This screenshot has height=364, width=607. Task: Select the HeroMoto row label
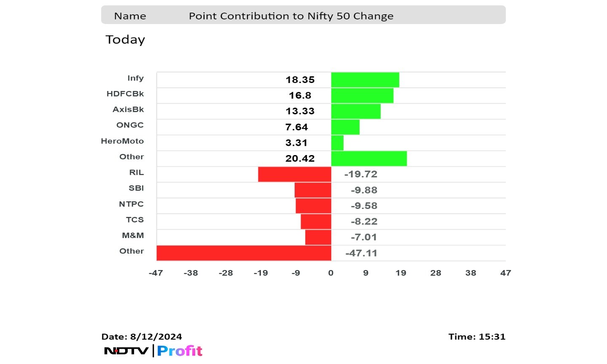[x=122, y=141]
